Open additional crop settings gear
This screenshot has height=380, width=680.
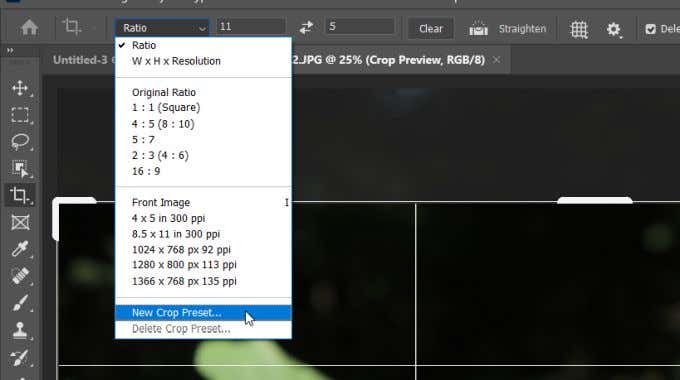click(614, 29)
